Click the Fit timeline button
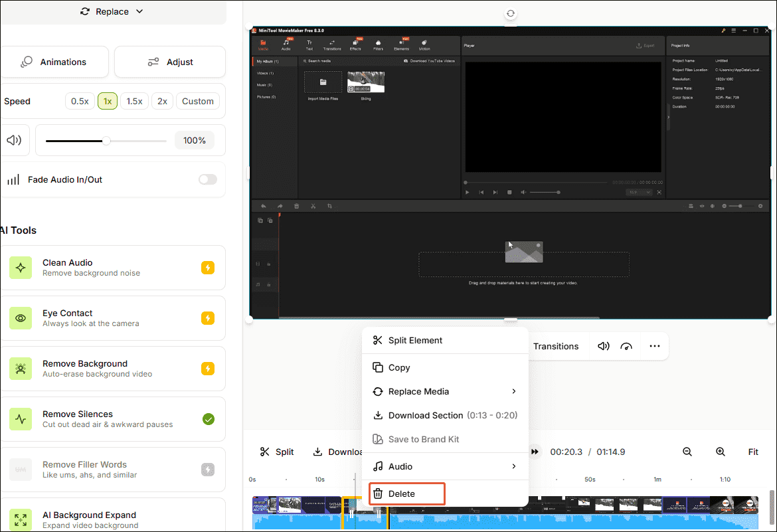Image resolution: width=777 pixels, height=532 pixels. pos(752,452)
